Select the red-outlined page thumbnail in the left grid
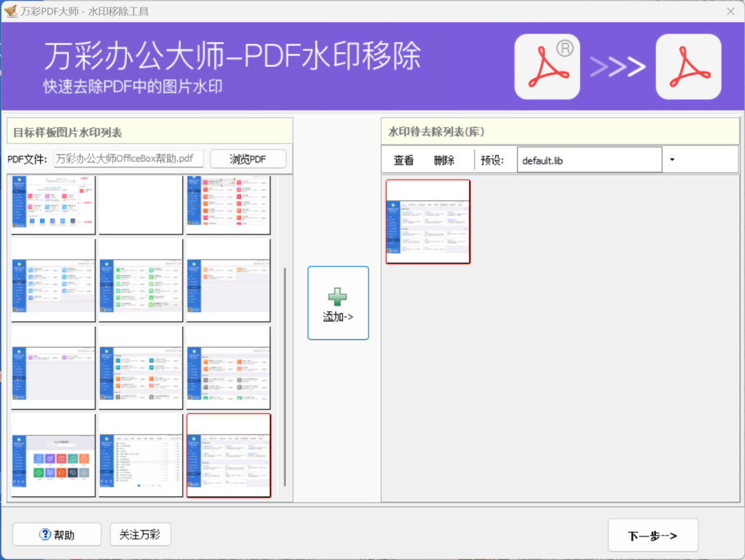Image resolution: width=745 pixels, height=560 pixels. click(x=228, y=455)
